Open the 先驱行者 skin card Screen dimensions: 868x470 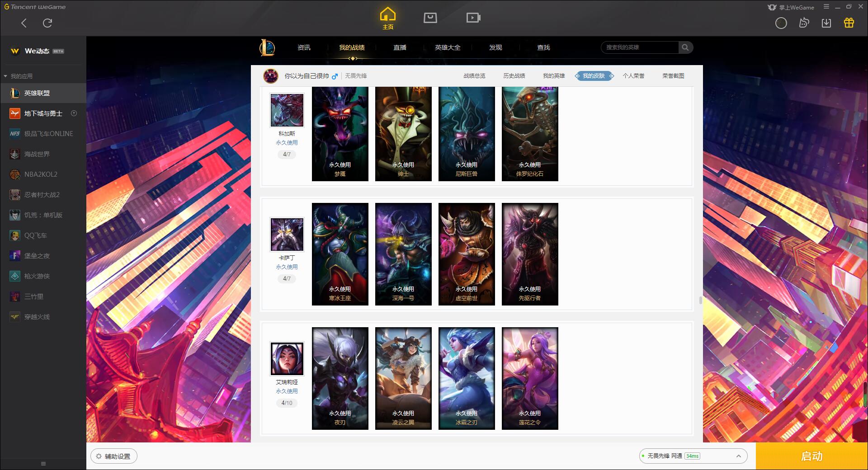(x=530, y=254)
